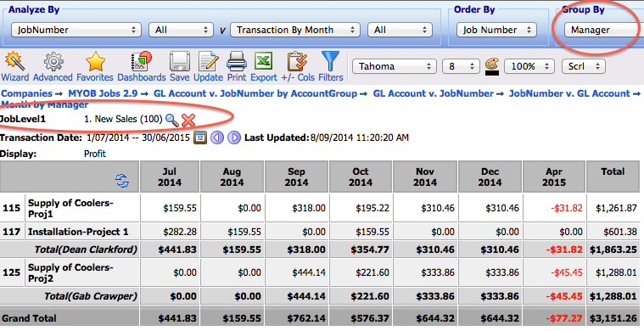Go to next date period arrow

click(234, 137)
